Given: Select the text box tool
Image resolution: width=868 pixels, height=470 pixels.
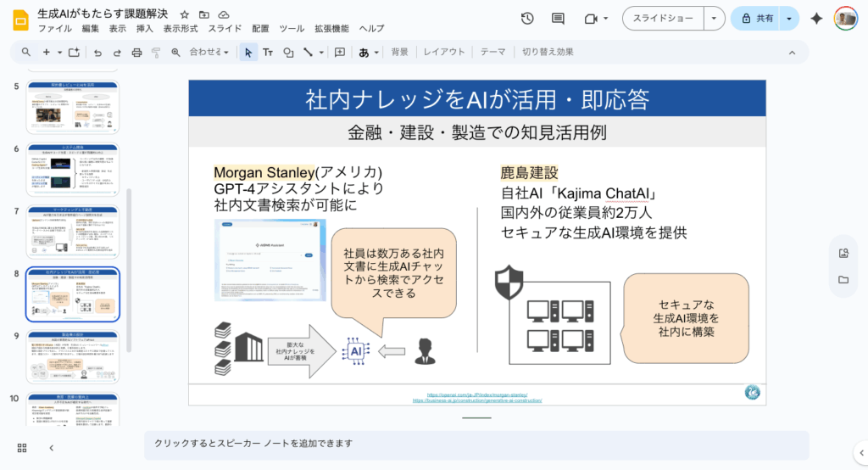Looking at the screenshot, I should click(268, 53).
